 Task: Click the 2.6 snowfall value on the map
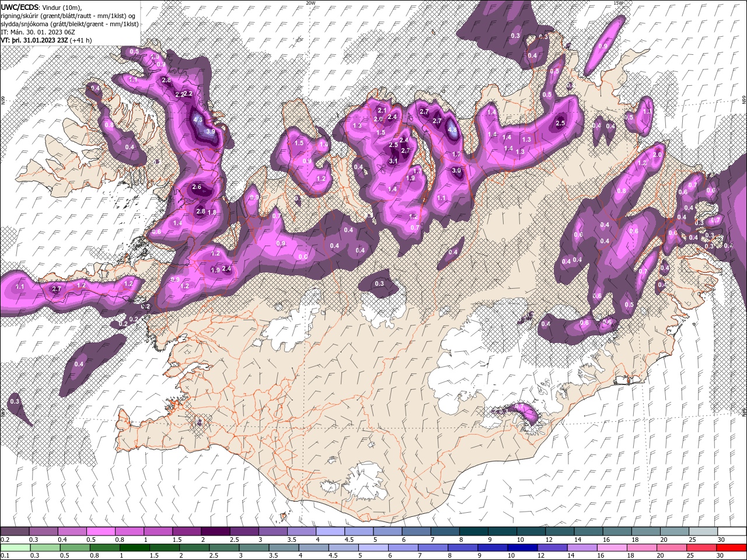(197, 187)
